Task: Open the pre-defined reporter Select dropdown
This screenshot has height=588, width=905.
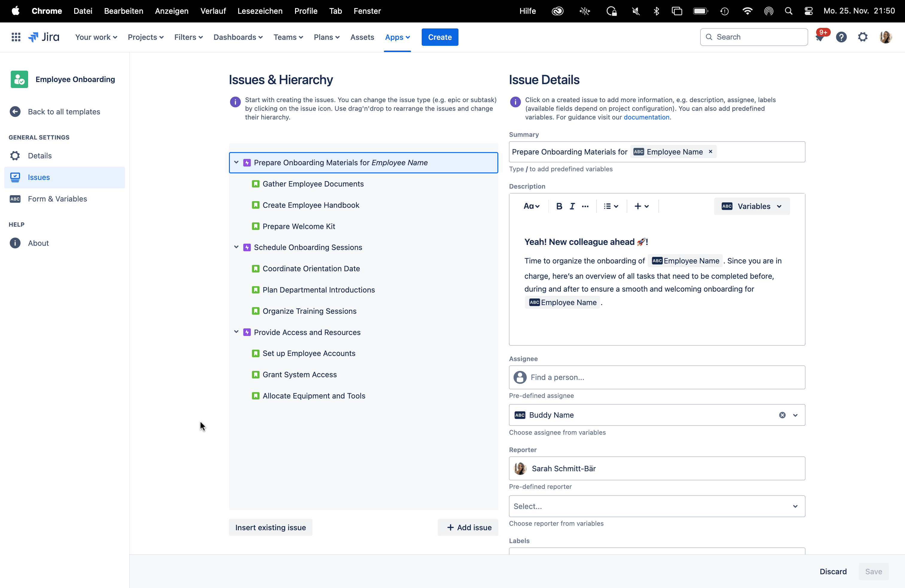Action: 657,506
